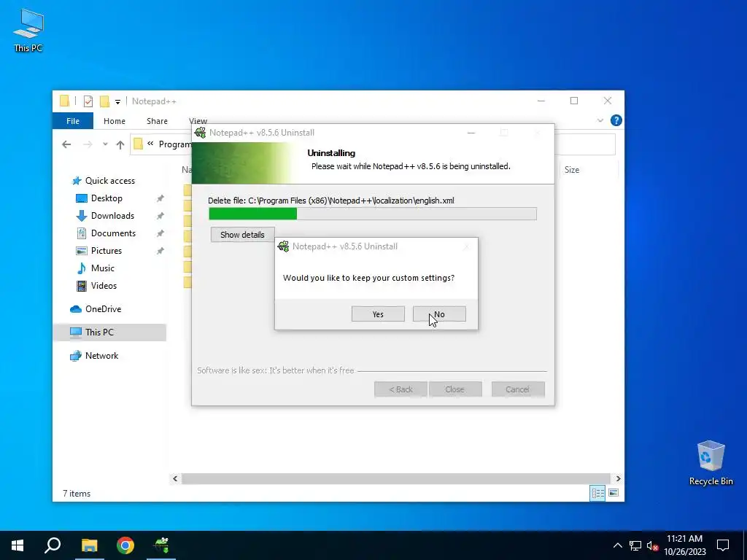Open the Share ribbon tab
This screenshot has height=560, width=747.
tap(157, 121)
